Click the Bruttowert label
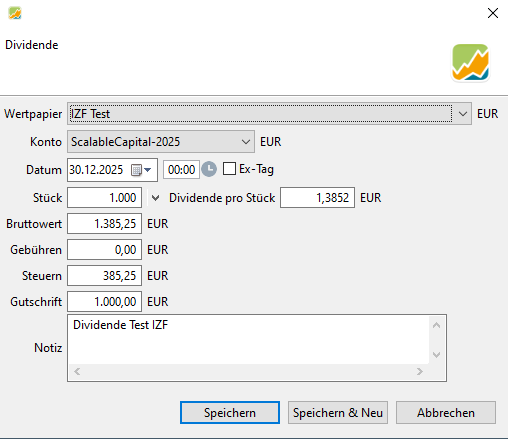The height and width of the screenshot is (439, 508). pos(34,224)
